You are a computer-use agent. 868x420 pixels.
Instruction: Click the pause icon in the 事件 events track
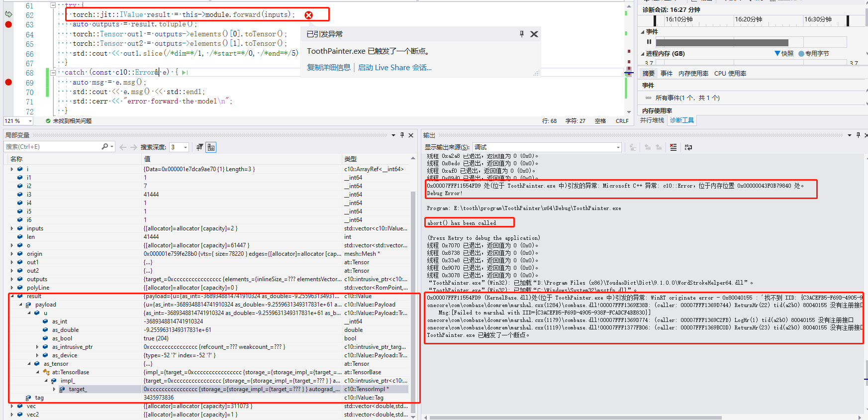tap(649, 42)
